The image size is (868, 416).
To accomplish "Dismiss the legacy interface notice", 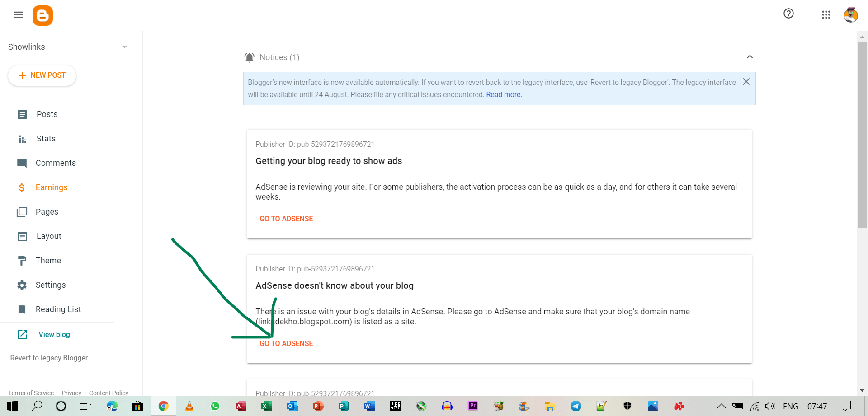I will [x=746, y=82].
